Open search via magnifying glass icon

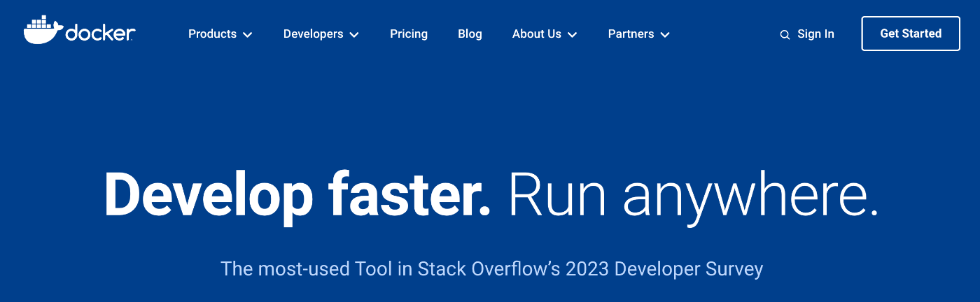[x=785, y=34]
